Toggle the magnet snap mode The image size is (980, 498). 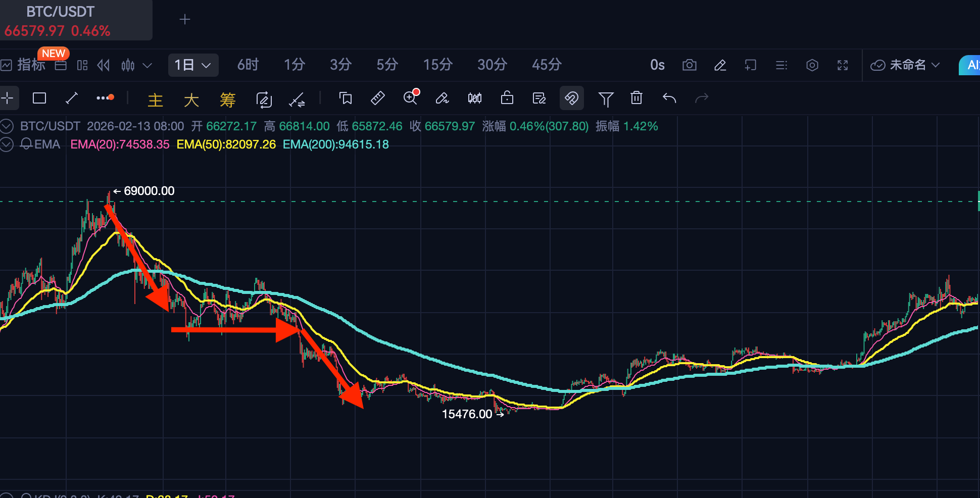pos(572,98)
